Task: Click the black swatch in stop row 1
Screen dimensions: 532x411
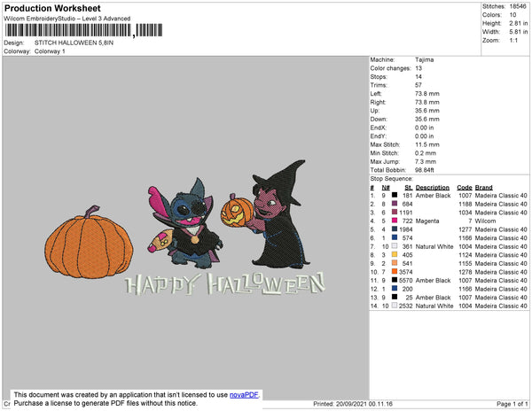Action: click(x=395, y=195)
